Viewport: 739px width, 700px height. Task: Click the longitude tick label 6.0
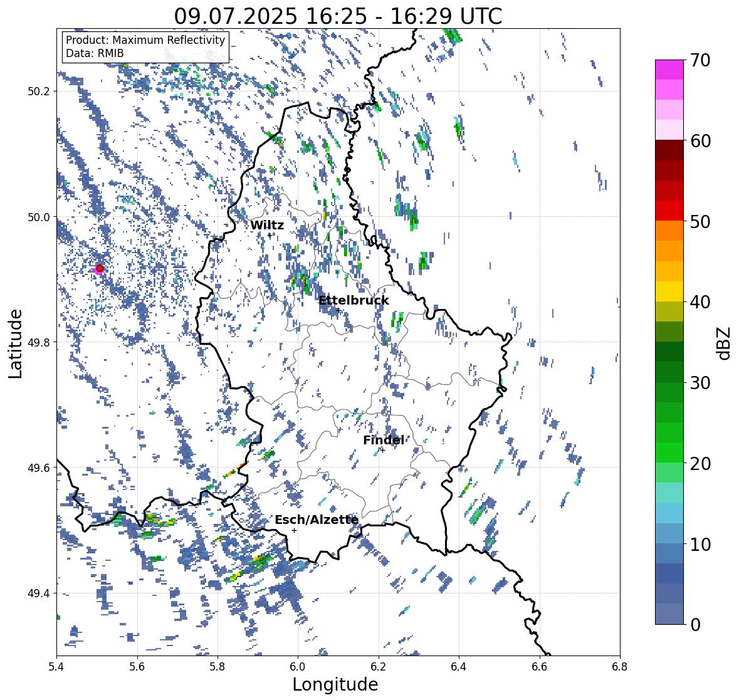tap(298, 667)
